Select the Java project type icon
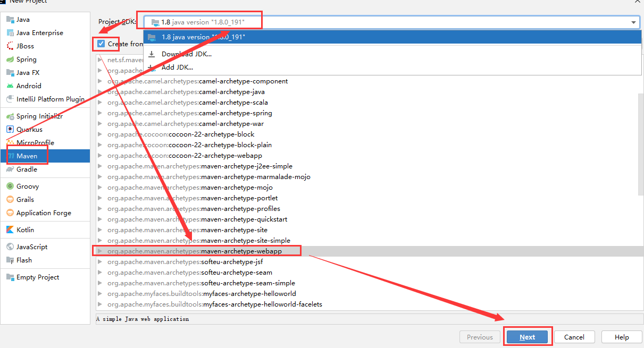The height and width of the screenshot is (348, 644). 10,20
